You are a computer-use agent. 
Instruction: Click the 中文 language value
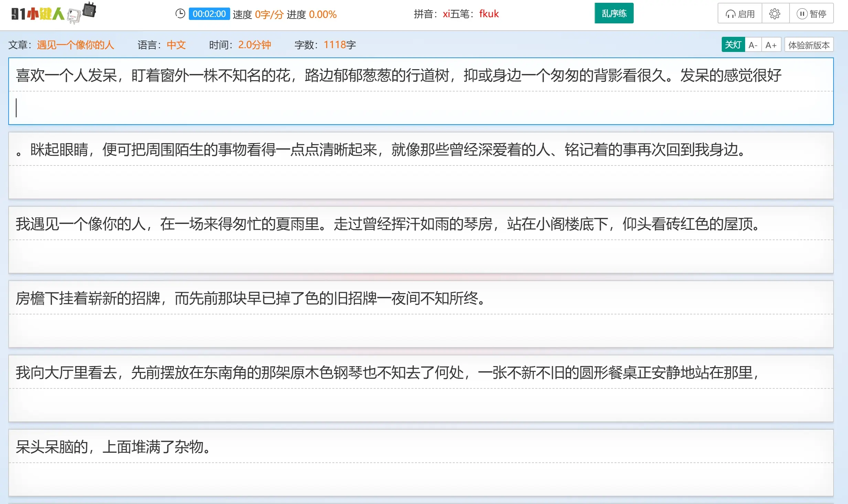pyautogui.click(x=176, y=45)
